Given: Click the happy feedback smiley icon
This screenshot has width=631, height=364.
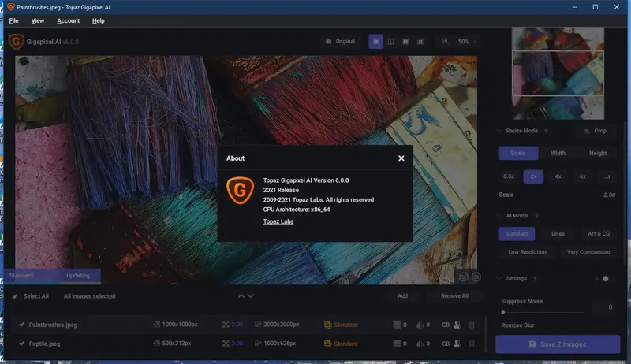Looking at the screenshot, I should (464, 277).
